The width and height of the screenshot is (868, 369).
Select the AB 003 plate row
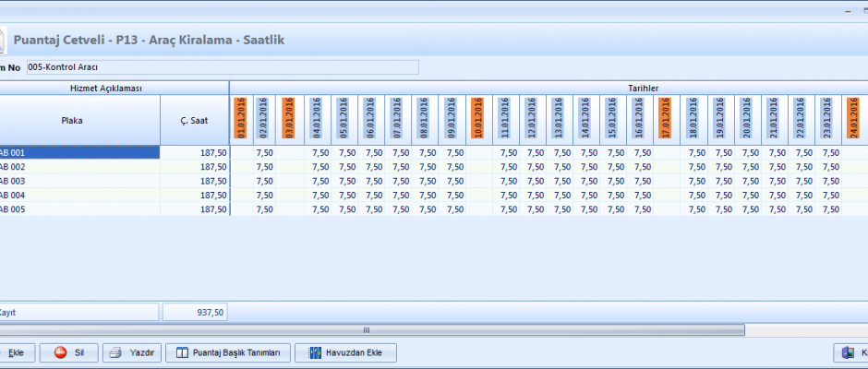tap(79, 181)
